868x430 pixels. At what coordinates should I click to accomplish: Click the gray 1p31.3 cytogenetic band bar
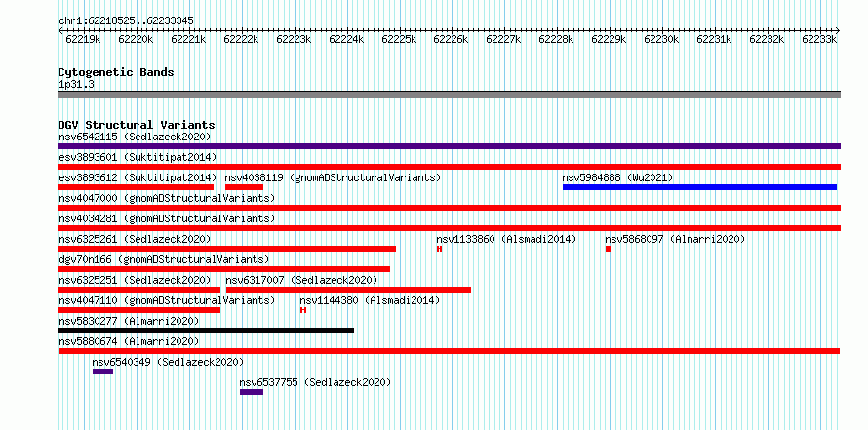[x=449, y=95]
